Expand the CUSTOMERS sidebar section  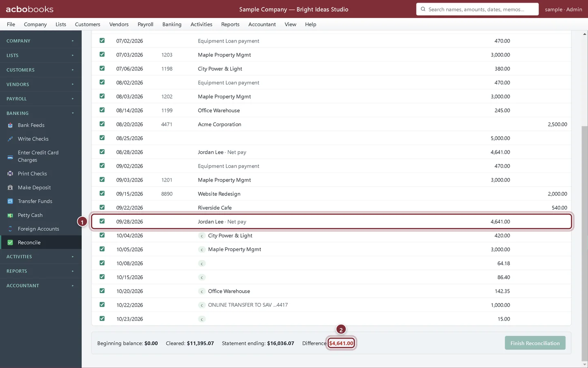[x=41, y=70]
